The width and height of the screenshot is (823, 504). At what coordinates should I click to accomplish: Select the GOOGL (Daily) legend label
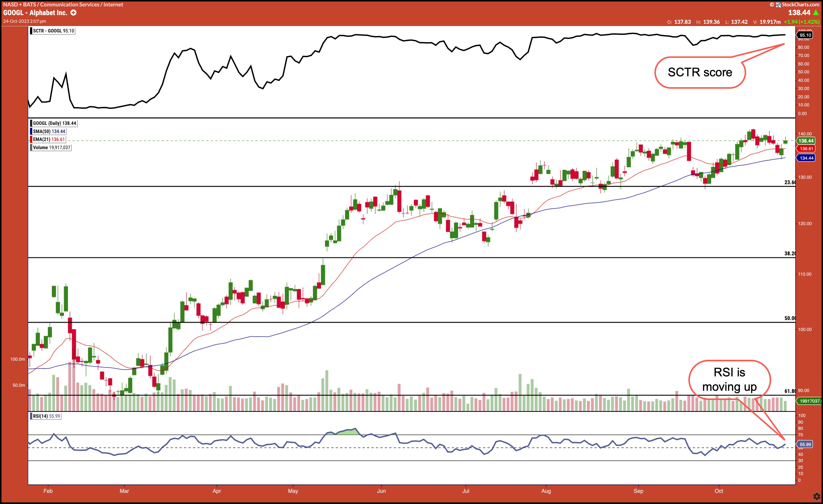click(55, 123)
